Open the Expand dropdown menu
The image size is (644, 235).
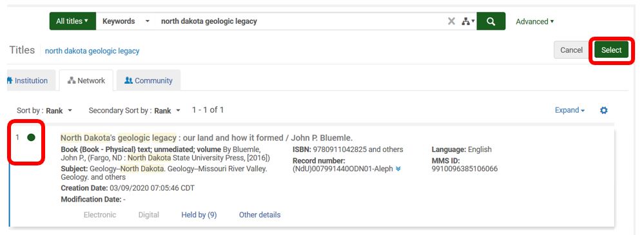pyautogui.click(x=570, y=110)
